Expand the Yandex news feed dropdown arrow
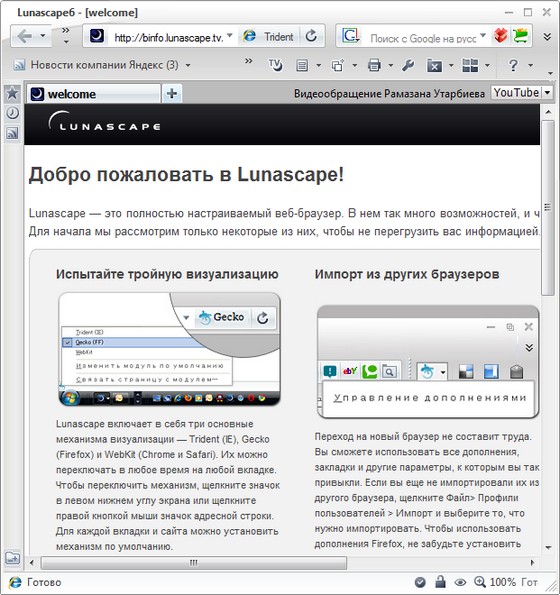Viewport: 560px width, 595px height. (188, 65)
